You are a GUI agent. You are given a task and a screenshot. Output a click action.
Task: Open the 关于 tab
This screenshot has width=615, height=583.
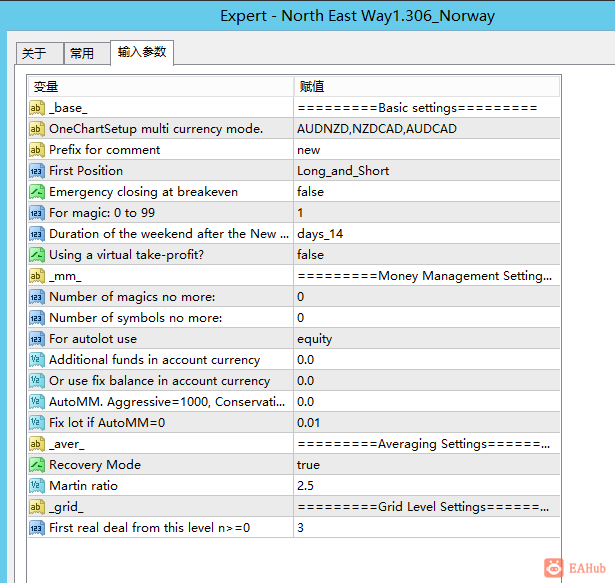click(40, 53)
